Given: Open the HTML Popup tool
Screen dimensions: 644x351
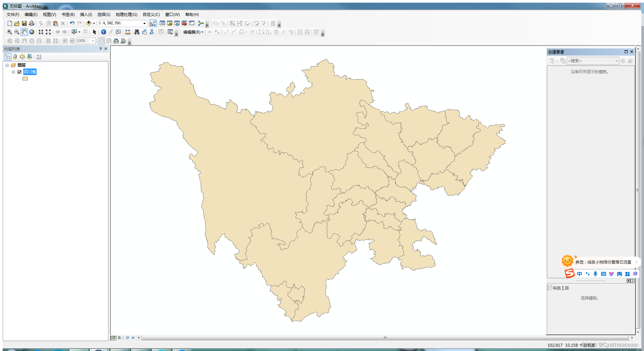Looking at the screenshot, I should point(118,32).
